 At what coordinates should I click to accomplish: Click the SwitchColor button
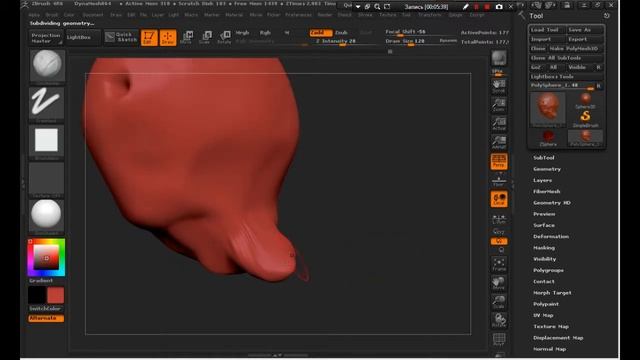tap(46, 309)
